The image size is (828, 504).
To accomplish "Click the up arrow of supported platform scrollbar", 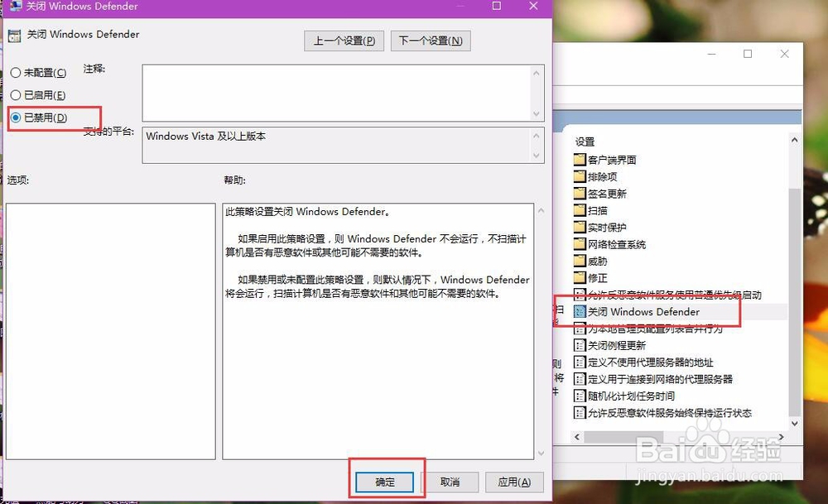I will 537,136.
